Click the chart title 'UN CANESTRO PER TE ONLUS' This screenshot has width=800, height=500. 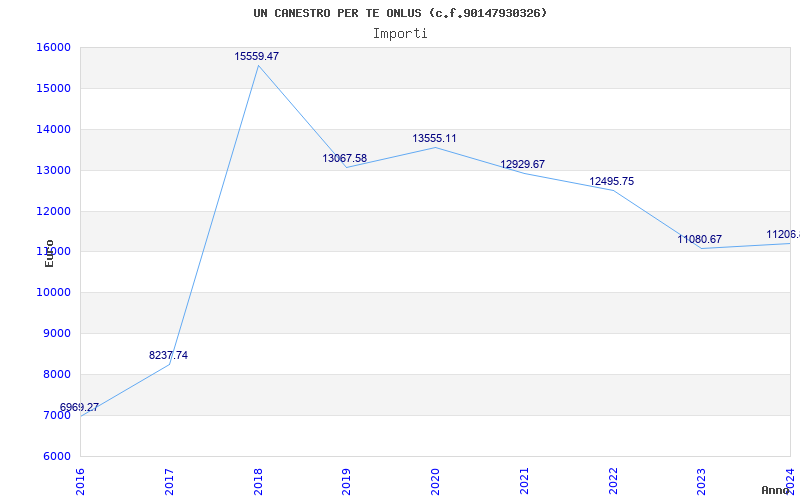339,13
